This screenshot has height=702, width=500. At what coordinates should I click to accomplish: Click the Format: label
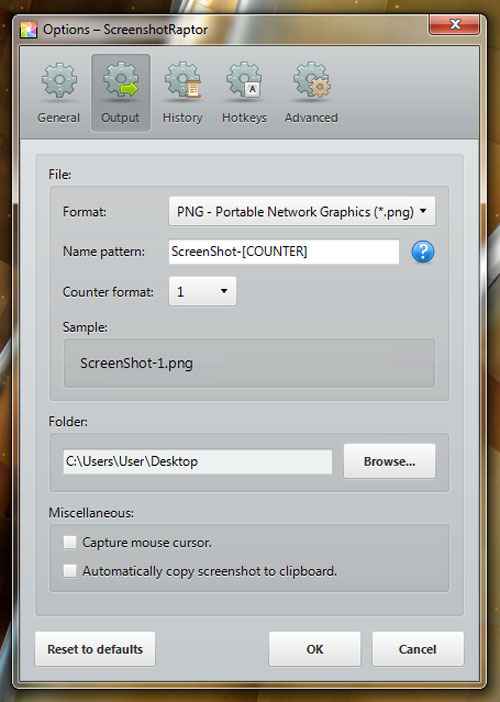(x=85, y=211)
